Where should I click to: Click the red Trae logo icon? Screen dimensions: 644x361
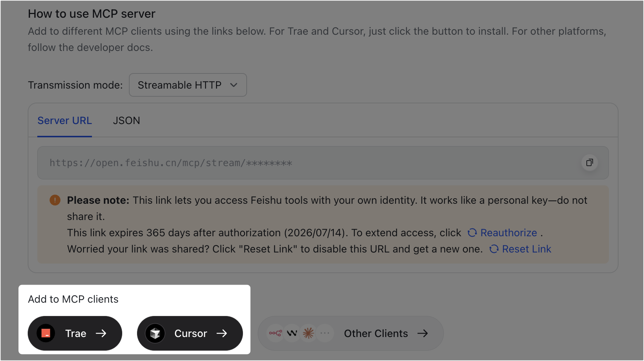tap(46, 333)
